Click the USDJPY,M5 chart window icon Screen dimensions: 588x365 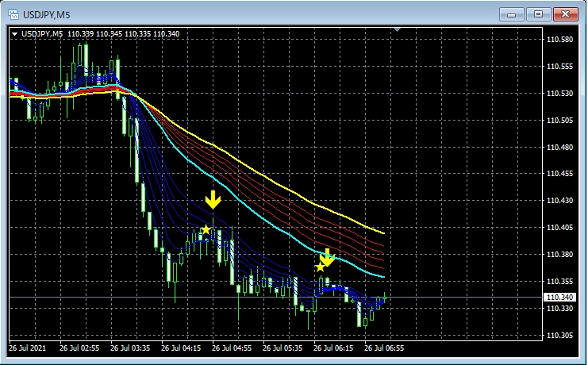click(13, 14)
